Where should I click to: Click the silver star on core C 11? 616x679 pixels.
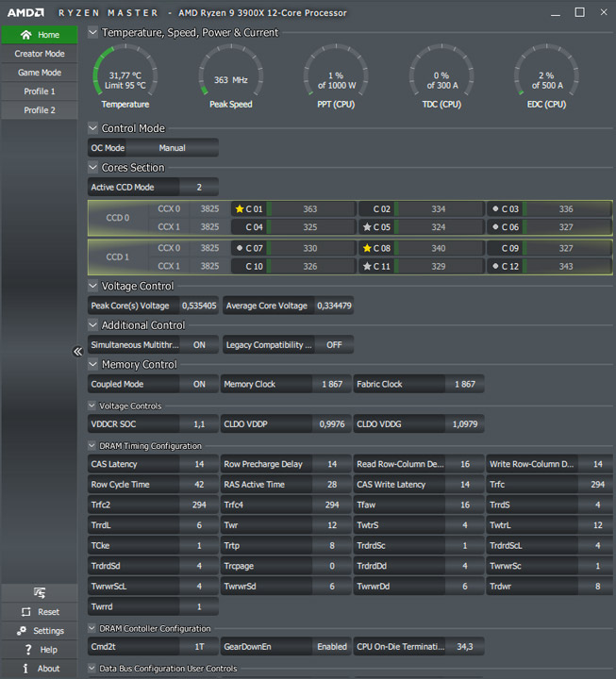coord(367,266)
